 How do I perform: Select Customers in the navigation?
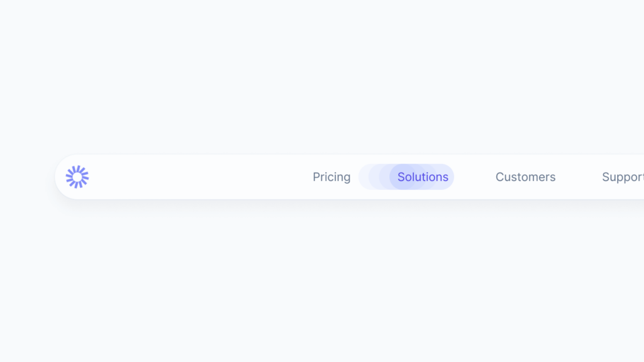[x=526, y=177]
